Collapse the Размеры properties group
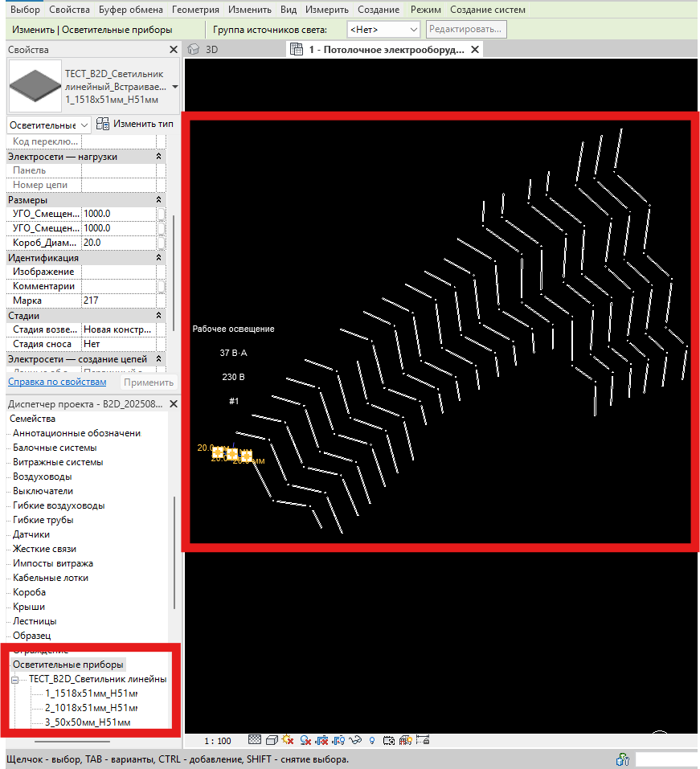Viewport: 700px width, 769px height. (158, 199)
